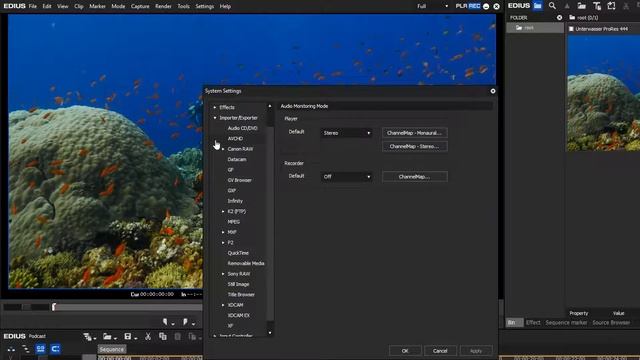Open the Player Default Stereo dropdown
The width and height of the screenshot is (640, 360).
[x=346, y=133]
